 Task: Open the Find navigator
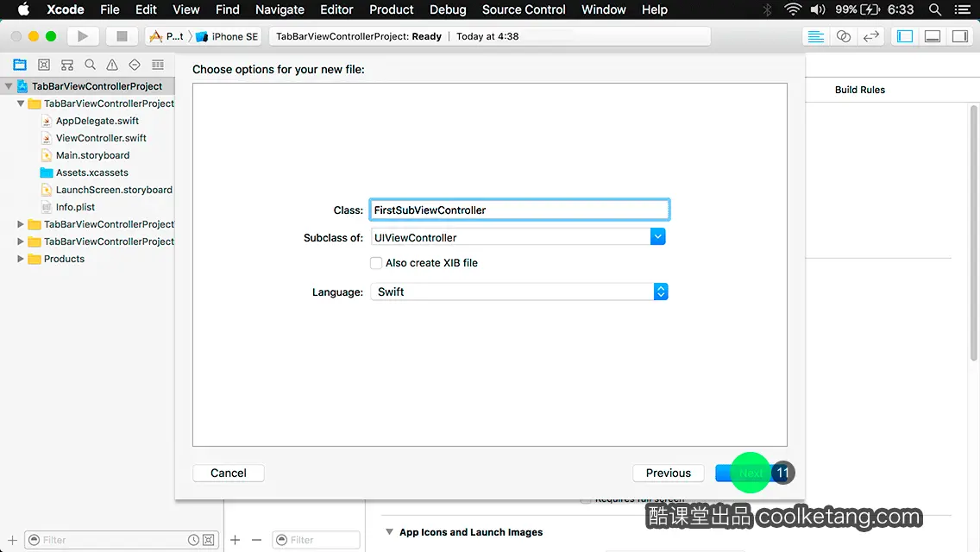(x=90, y=65)
